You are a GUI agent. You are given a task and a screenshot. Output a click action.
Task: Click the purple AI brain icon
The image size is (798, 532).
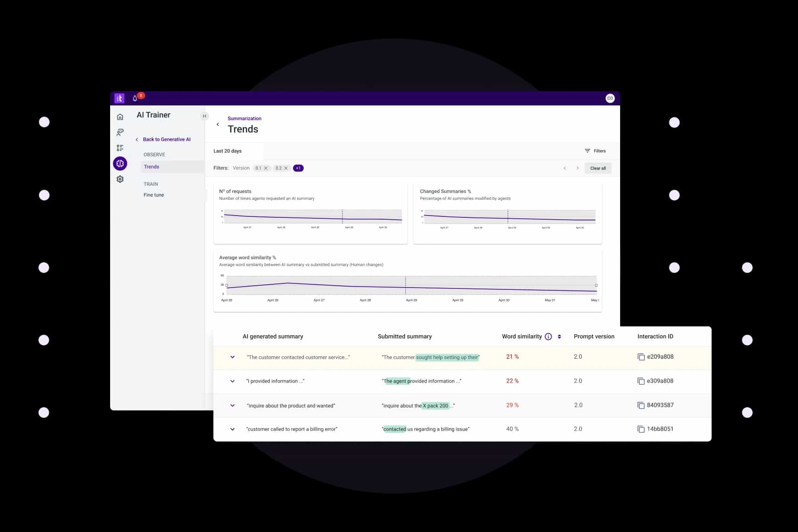click(120, 163)
